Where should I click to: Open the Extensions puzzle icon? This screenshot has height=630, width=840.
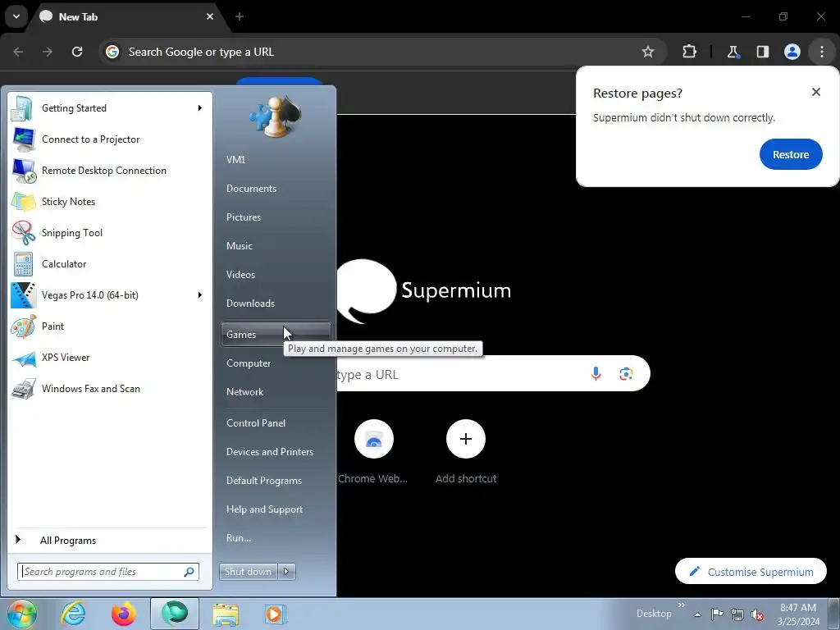pyautogui.click(x=689, y=52)
